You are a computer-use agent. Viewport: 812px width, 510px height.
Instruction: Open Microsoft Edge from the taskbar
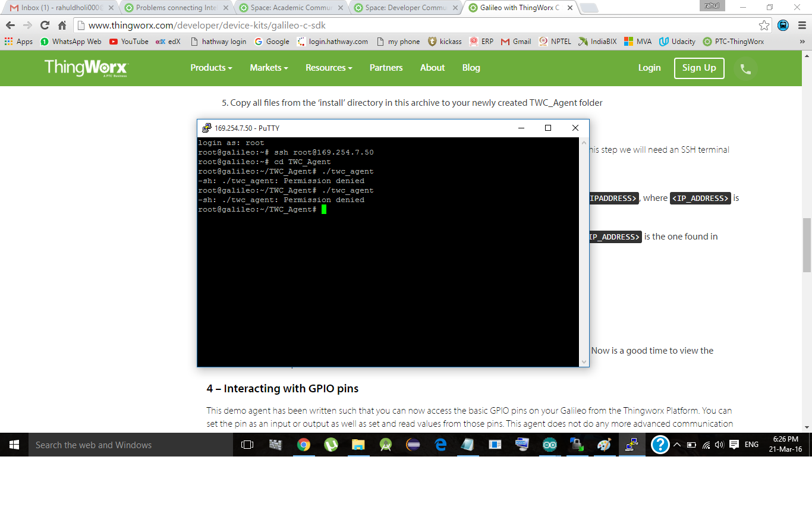coord(440,445)
